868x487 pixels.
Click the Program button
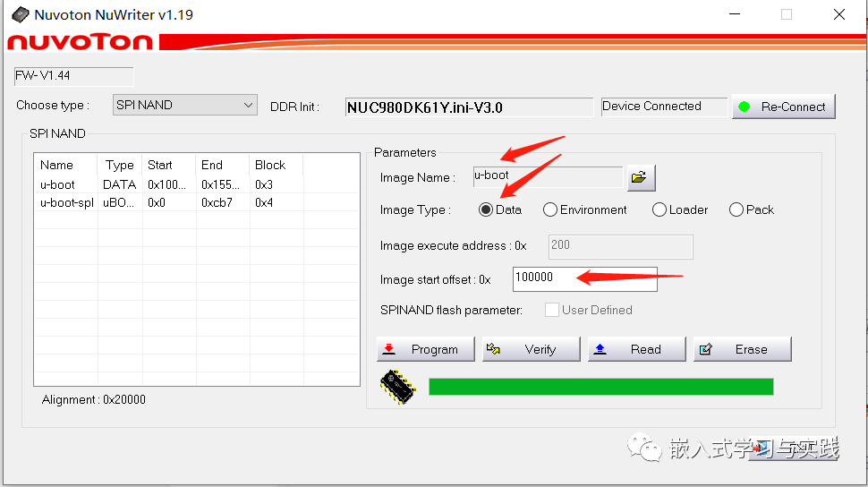click(x=426, y=349)
